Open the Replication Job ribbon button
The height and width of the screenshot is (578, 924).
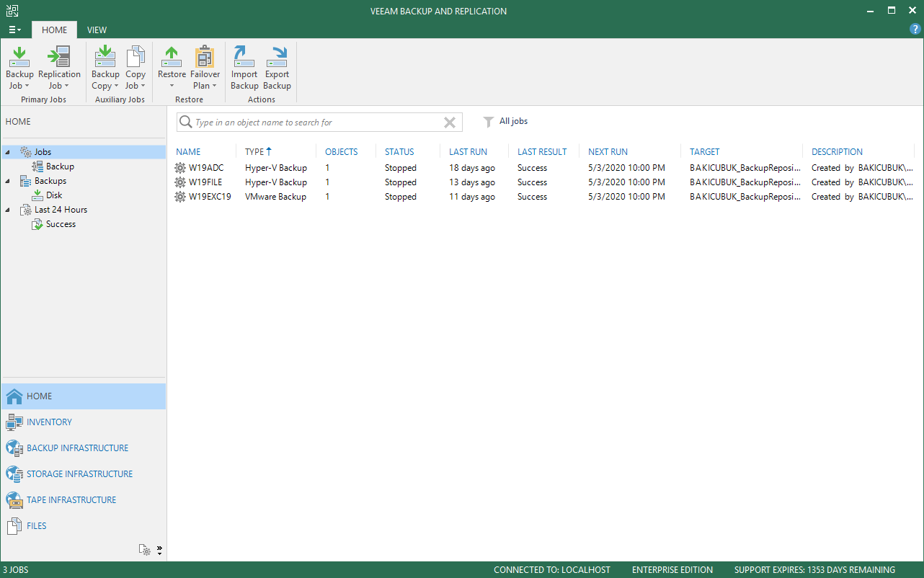pyautogui.click(x=59, y=68)
